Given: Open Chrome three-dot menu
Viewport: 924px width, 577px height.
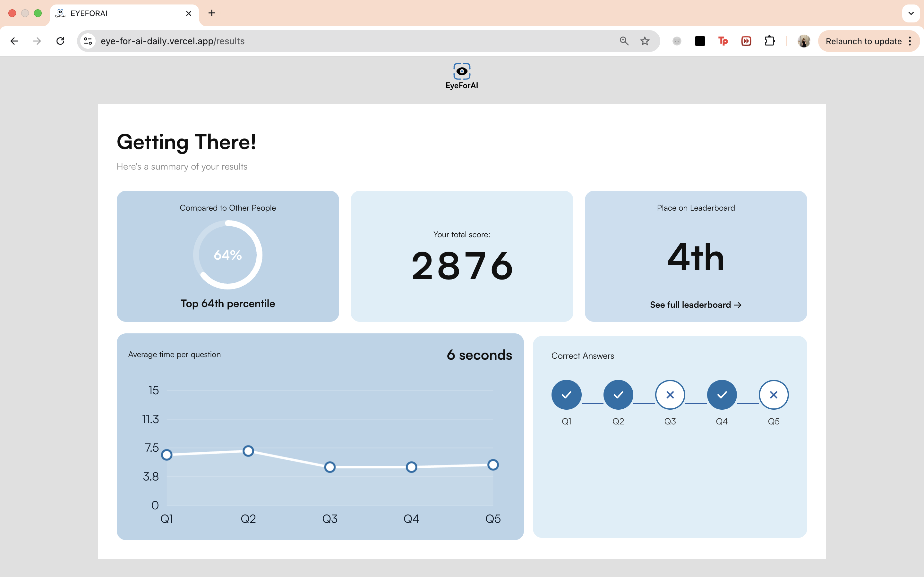Looking at the screenshot, I should (910, 41).
